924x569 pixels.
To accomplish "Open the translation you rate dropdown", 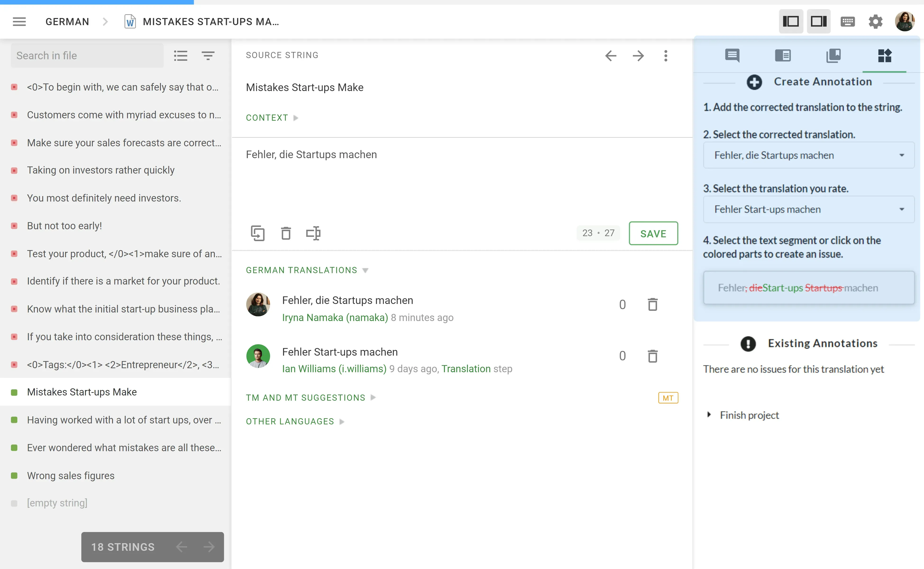I will tap(809, 209).
